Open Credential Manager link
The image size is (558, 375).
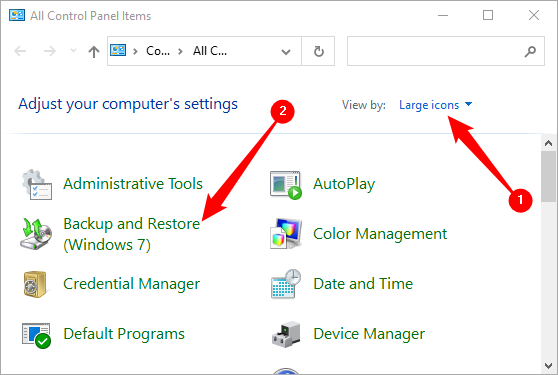[x=131, y=284]
